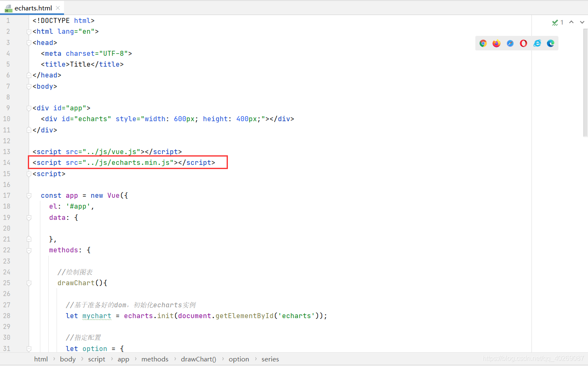Collapse the div id app fold at line 9
Viewport: 588px width, 366px height.
[29, 108]
